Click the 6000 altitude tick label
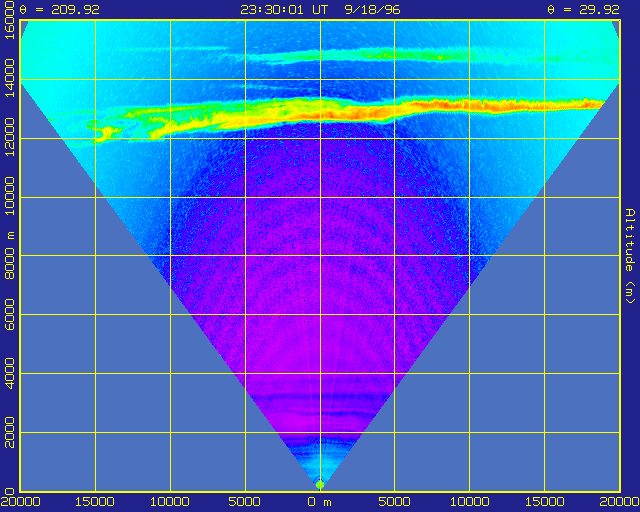This screenshot has height=512, width=640. (9, 314)
